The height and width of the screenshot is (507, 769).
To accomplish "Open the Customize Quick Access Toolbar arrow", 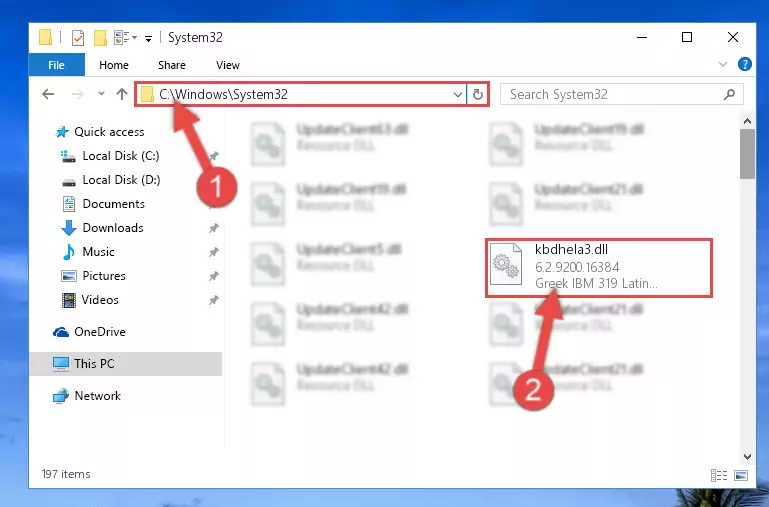I will point(148,38).
